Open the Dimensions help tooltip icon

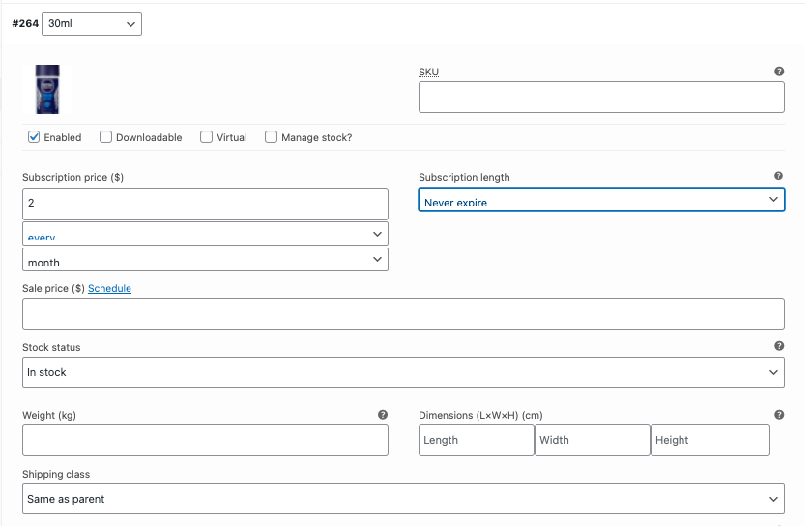pos(779,415)
